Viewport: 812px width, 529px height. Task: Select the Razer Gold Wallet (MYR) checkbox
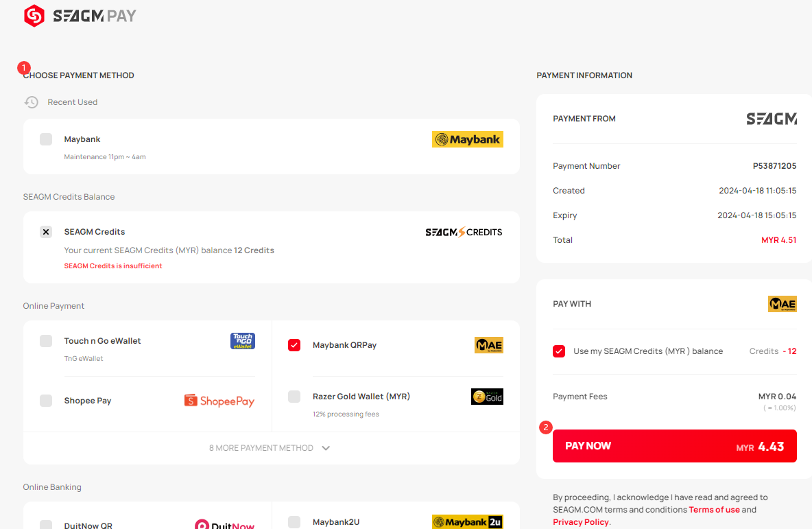click(x=294, y=397)
